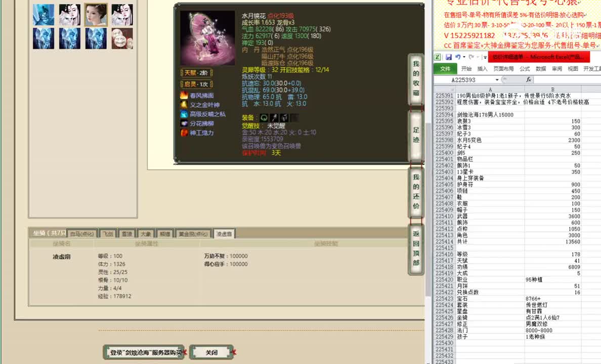Click the red Excel title bar 估价详细清单

pos(539,57)
